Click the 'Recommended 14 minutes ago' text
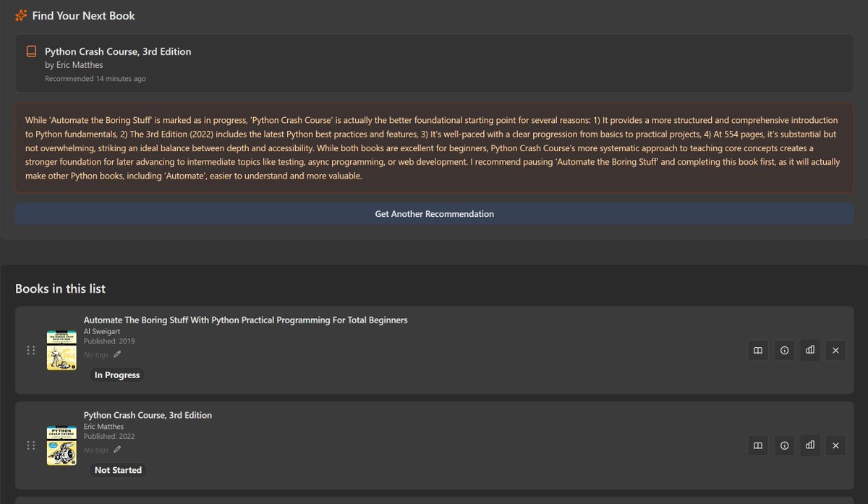868x504 pixels. (95, 78)
